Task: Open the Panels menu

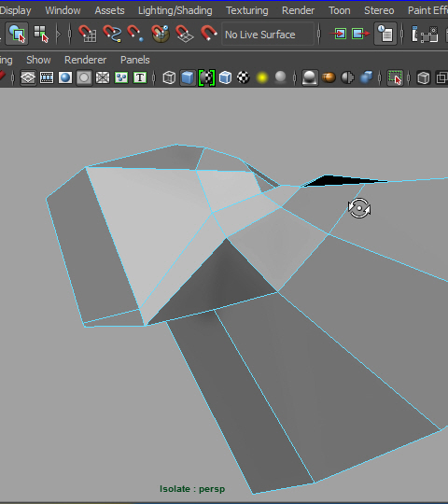Action: pyautogui.click(x=135, y=60)
